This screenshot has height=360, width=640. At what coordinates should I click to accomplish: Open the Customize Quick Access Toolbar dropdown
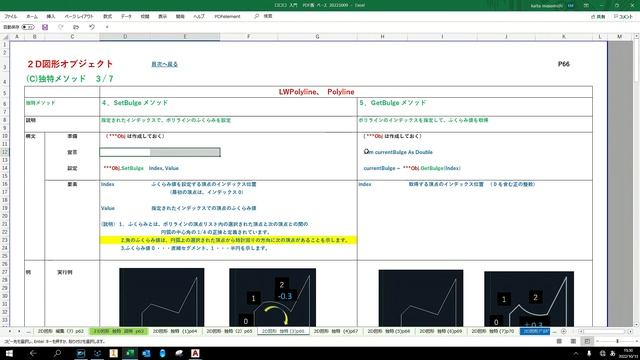pyautogui.click(x=107, y=27)
